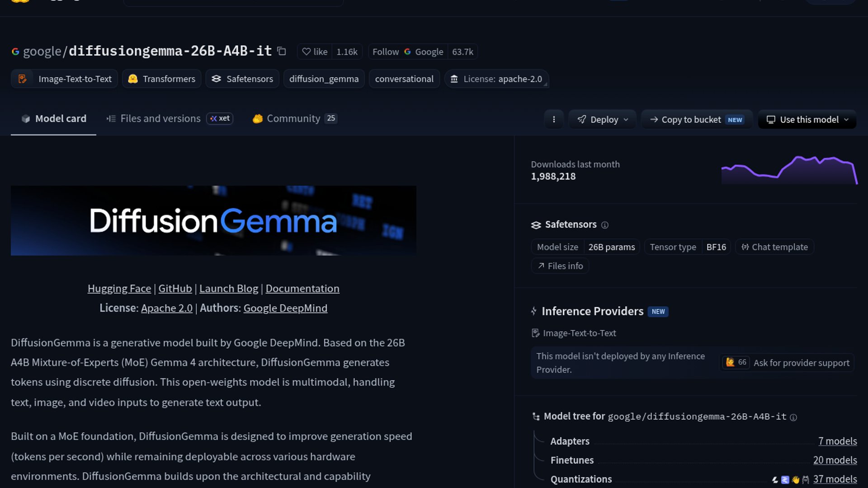This screenshot has width=868, height=488.
Task: Open the 20 models Finetunes link
Action: click(835, 460)
